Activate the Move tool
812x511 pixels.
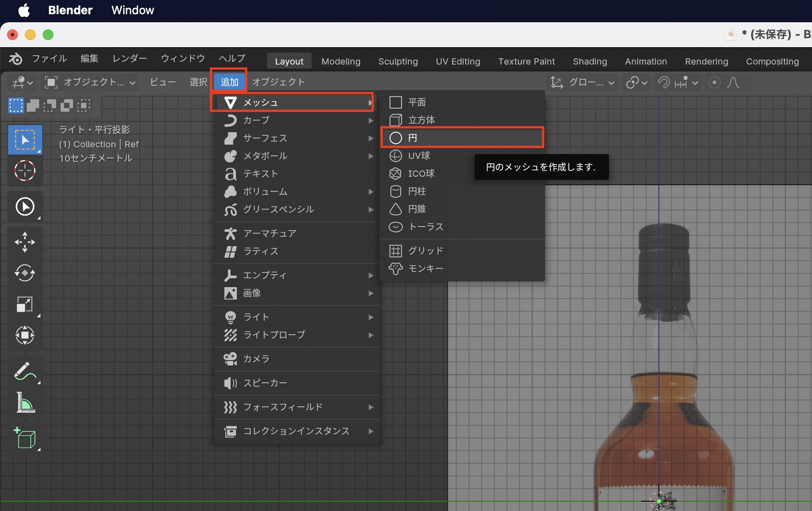coord(25,242)
